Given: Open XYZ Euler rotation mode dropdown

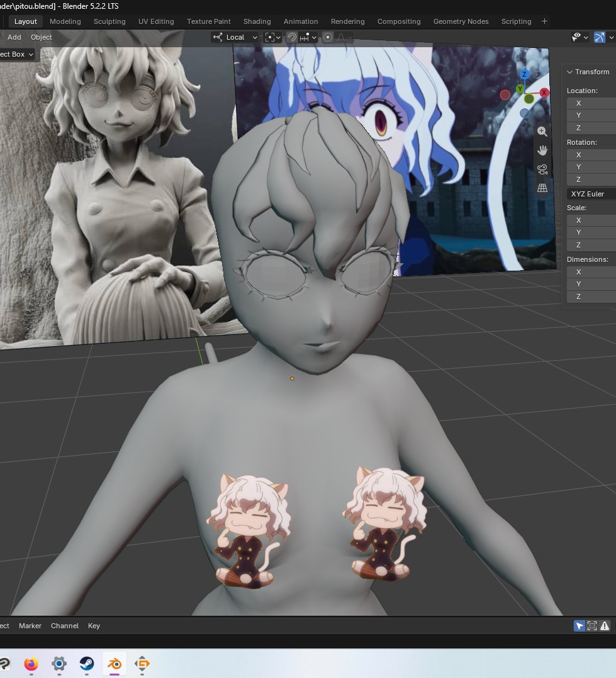Looking at the screenshot, I should [591, 194].
